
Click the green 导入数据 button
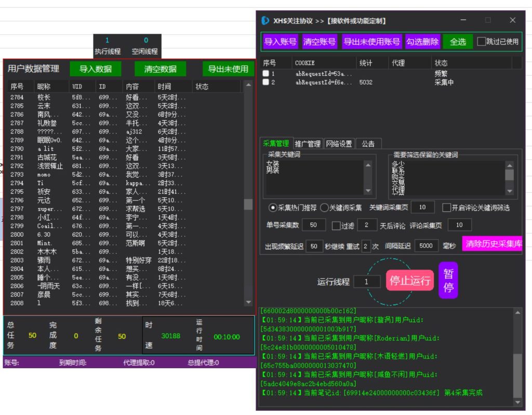point(96,69)
